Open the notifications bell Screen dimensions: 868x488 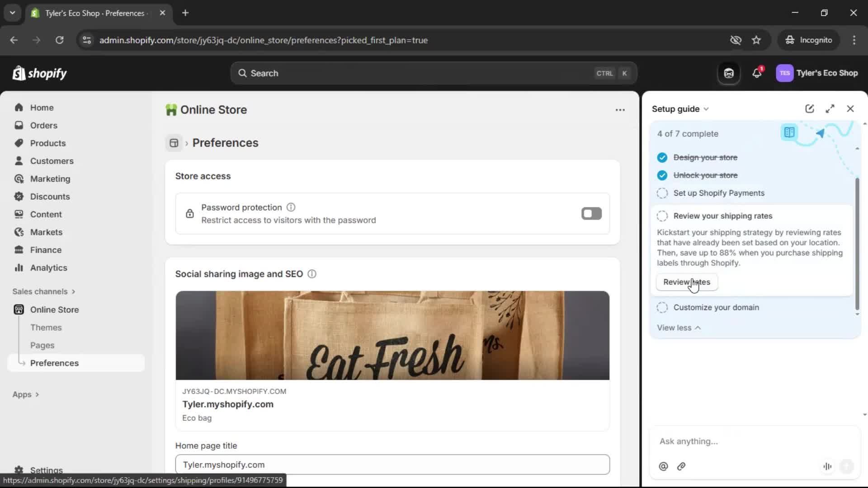pos(757,73)
